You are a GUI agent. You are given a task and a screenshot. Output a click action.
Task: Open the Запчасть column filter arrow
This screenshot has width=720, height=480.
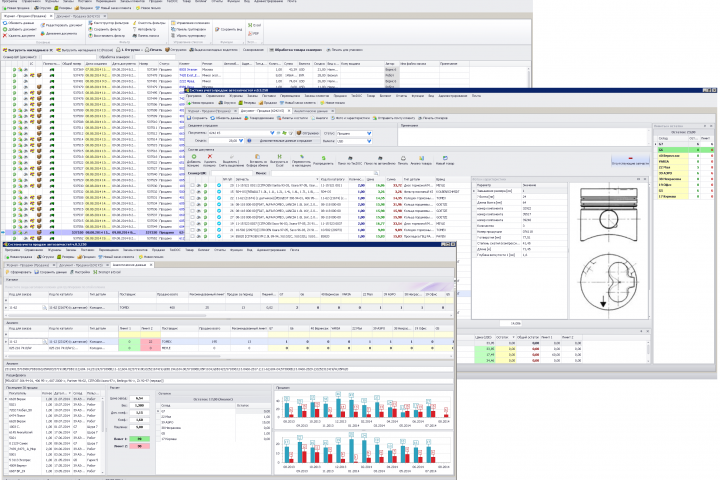pyautogui.click(x=317, y=179)
